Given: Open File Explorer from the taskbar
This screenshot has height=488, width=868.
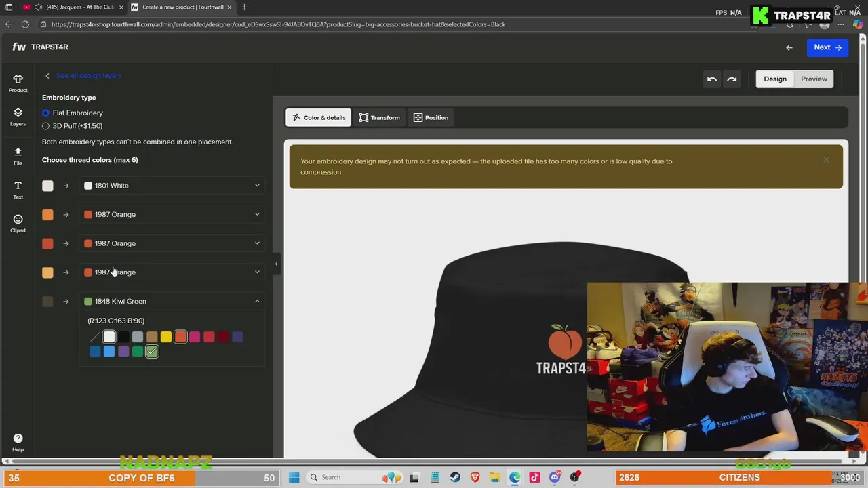Looking at the screenshot, I should [x=495, y=477].
